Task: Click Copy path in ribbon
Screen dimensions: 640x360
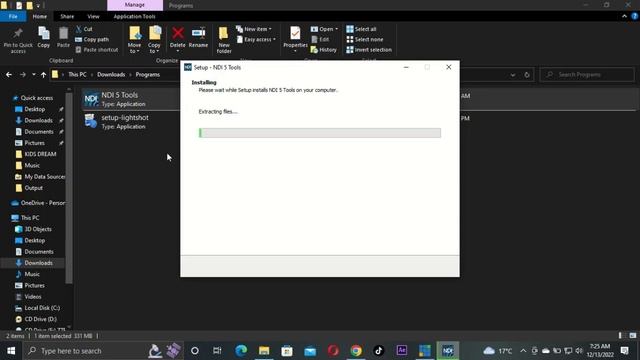Action: click(92, 39)
